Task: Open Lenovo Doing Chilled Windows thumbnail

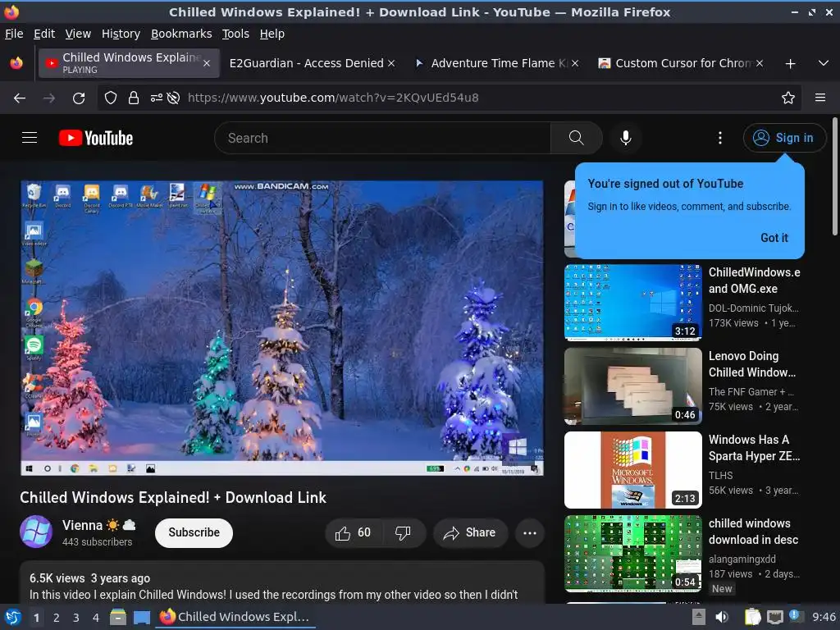Action: click(632, 386)
